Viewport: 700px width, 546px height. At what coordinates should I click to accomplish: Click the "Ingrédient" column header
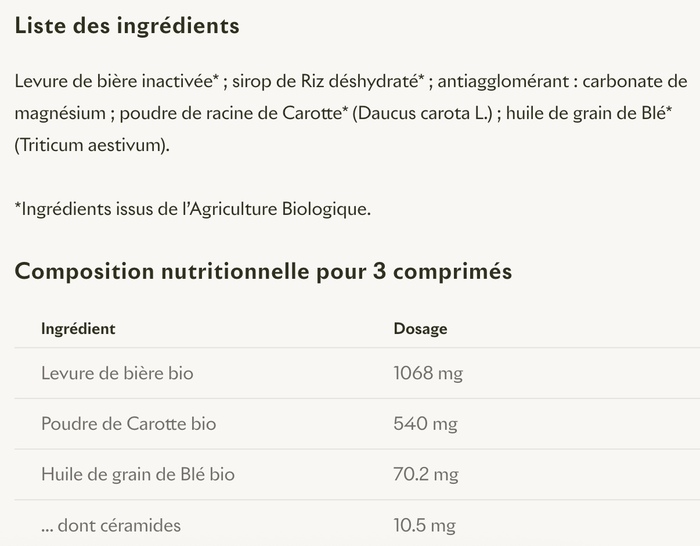[x=78, y=328]
